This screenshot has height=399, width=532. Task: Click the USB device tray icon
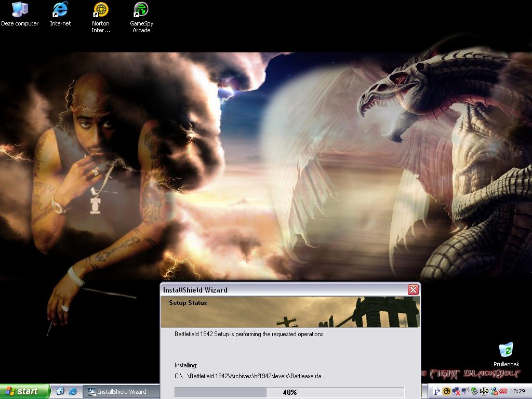(484, 391)
